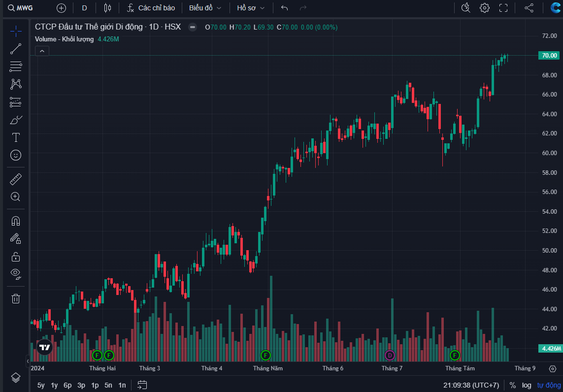This screenshot has width=563, height=392.
Task: Toggle lock all drawing tools
Action: 16,257
